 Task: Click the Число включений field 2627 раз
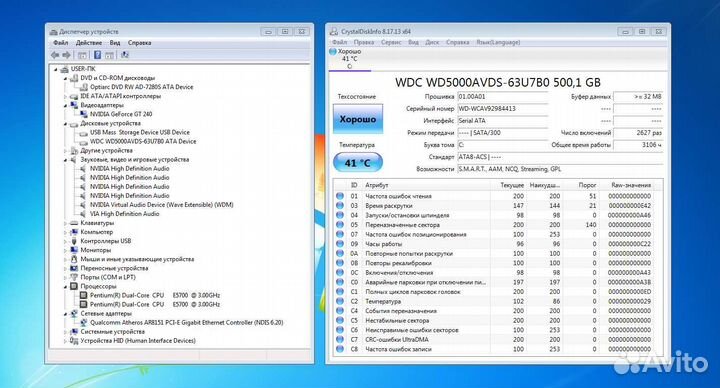[638, 133]
